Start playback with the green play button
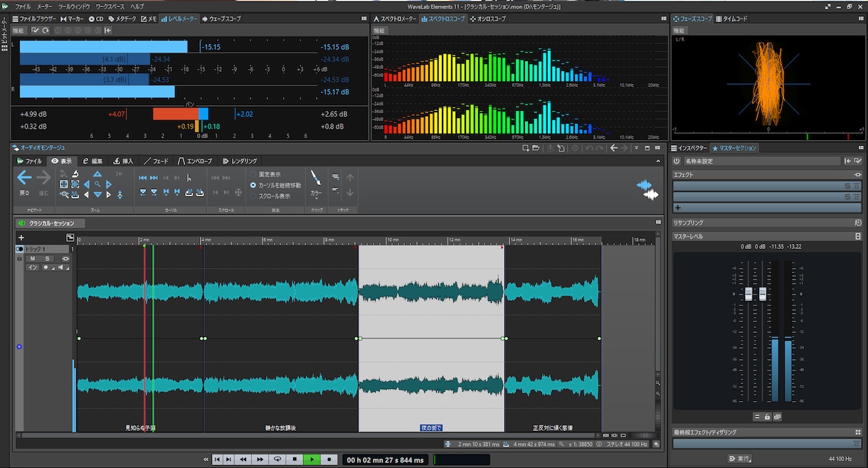 click(312, 459)
